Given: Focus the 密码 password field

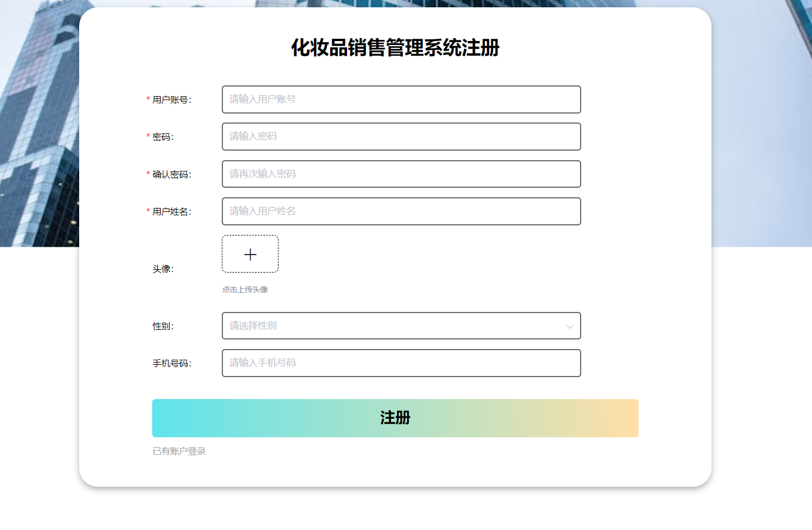Looking at the screenshot, I should click(x=401, y=137).
